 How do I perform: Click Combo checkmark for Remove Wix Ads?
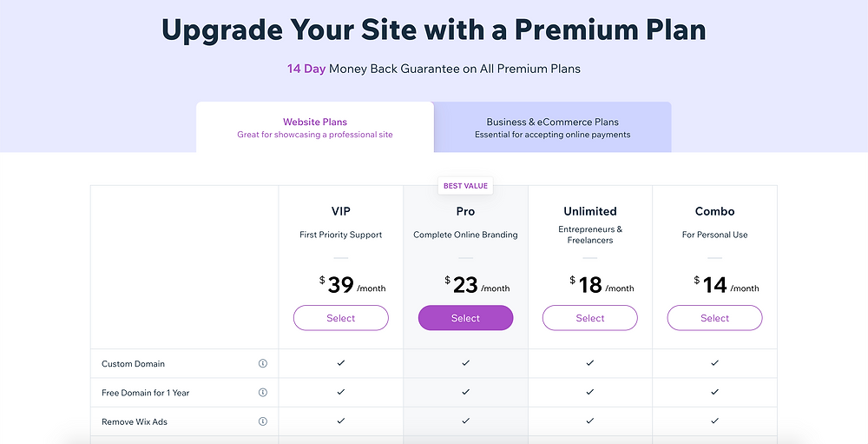coord(714,421)
